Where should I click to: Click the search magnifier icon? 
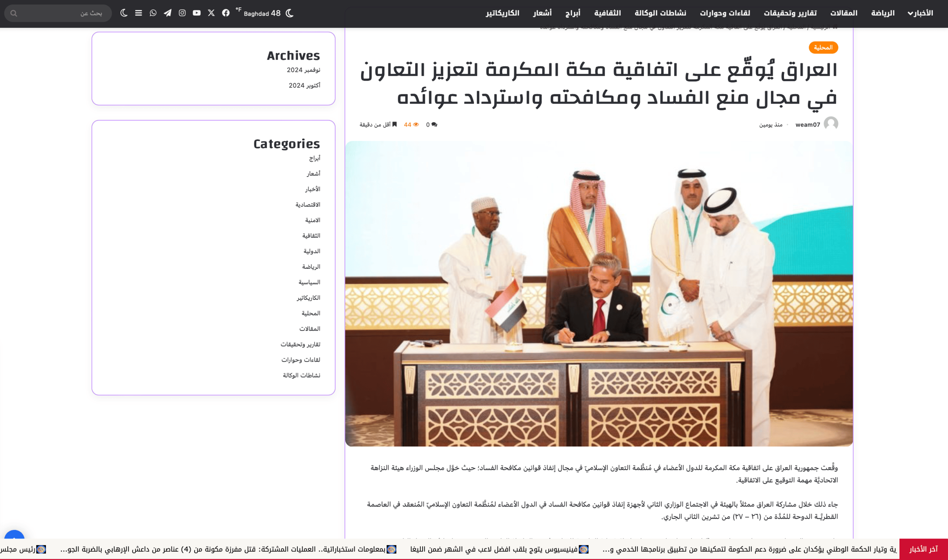coord(14,13)
